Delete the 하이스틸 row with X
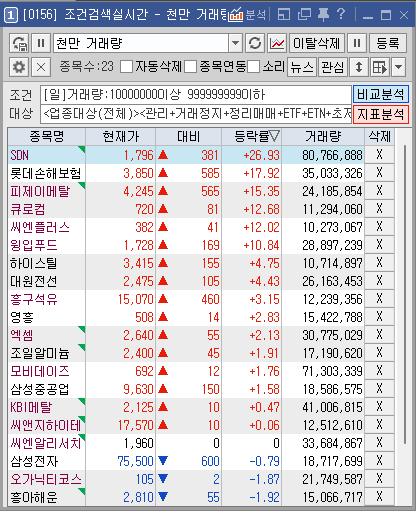This screenshot has width=416, height=511. pos(379,263)
